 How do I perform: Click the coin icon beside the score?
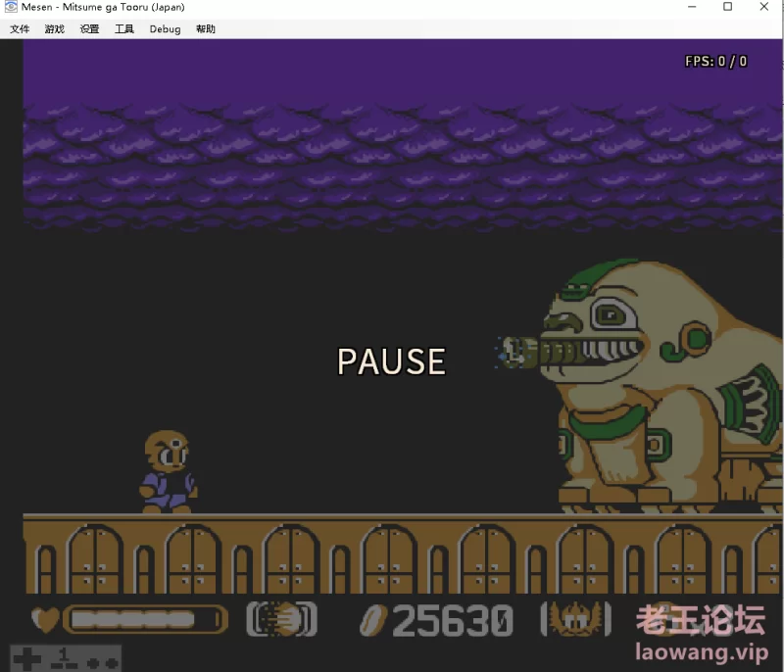(373, 620)
